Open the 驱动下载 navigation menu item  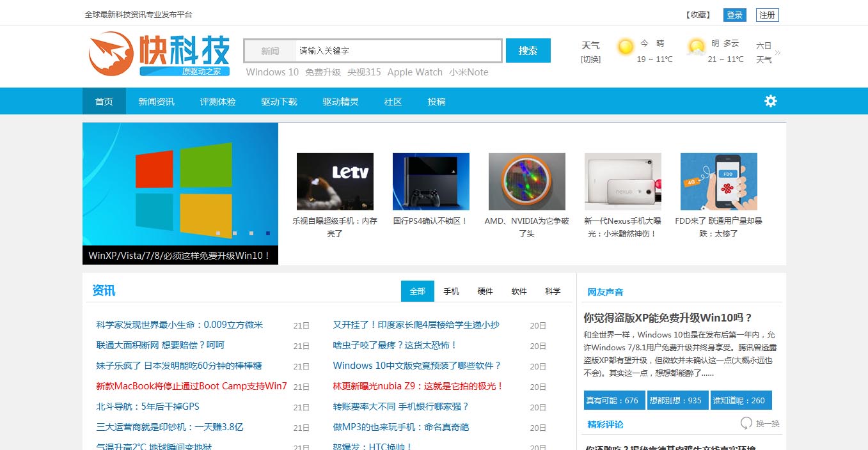click(279, 102)
